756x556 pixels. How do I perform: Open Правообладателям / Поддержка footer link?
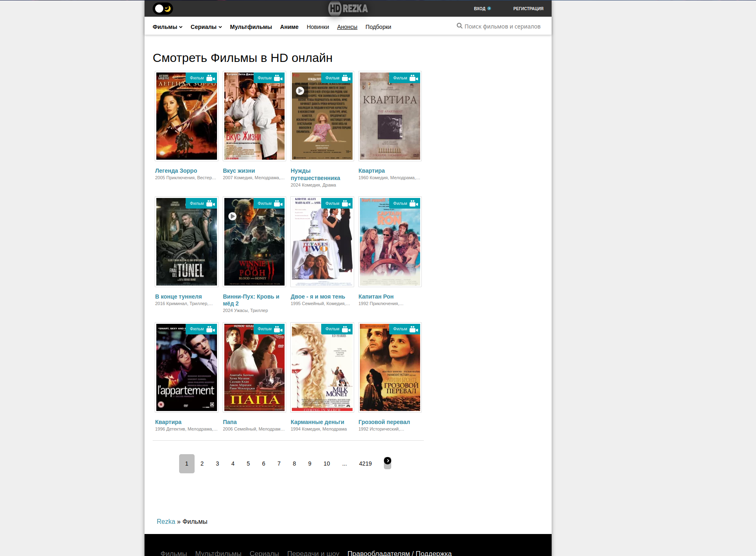pos(399,553)
